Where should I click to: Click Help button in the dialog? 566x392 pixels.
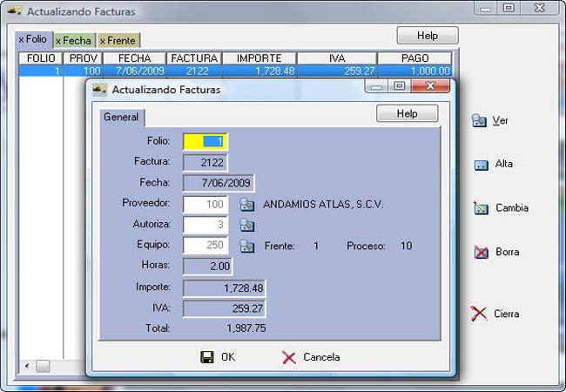[408, 113]
